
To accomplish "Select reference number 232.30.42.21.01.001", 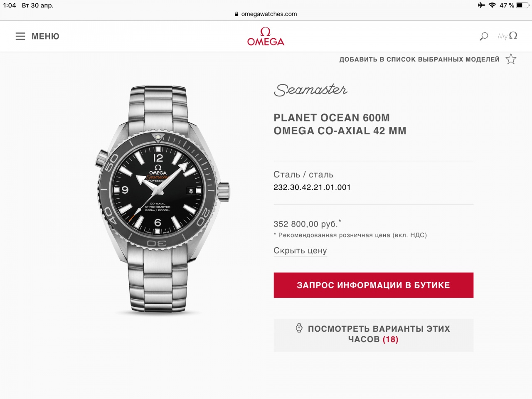I will click(312, 187).
